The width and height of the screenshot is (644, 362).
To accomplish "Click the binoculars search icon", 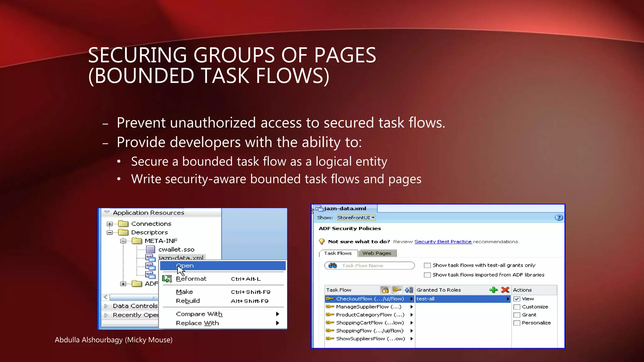I will 332,266.
